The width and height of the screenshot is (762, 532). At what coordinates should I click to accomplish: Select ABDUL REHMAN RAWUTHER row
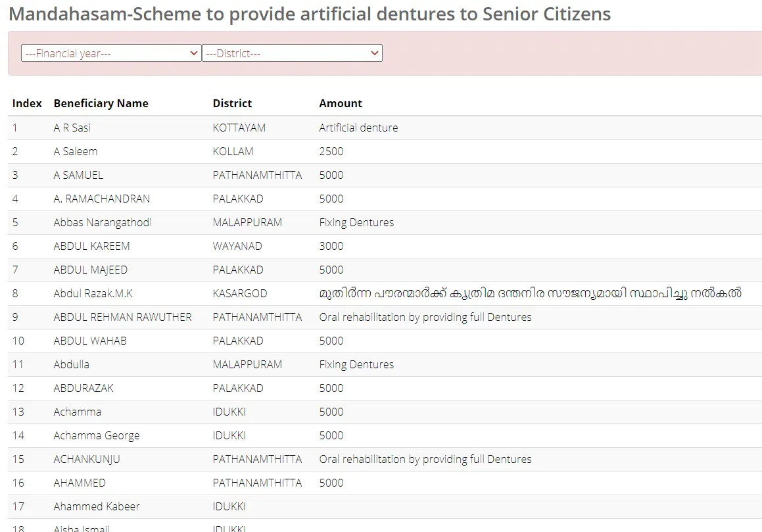pos(123,317)
